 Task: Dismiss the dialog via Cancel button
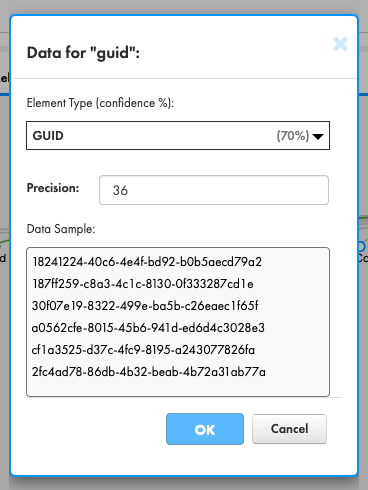point(289,429)
